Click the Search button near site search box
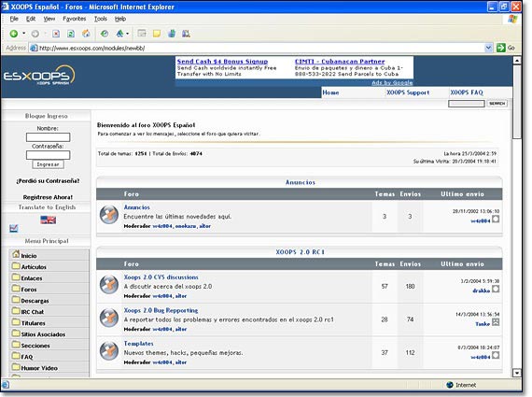This screenshot has height=397, width=532. [x=497, y=104]
